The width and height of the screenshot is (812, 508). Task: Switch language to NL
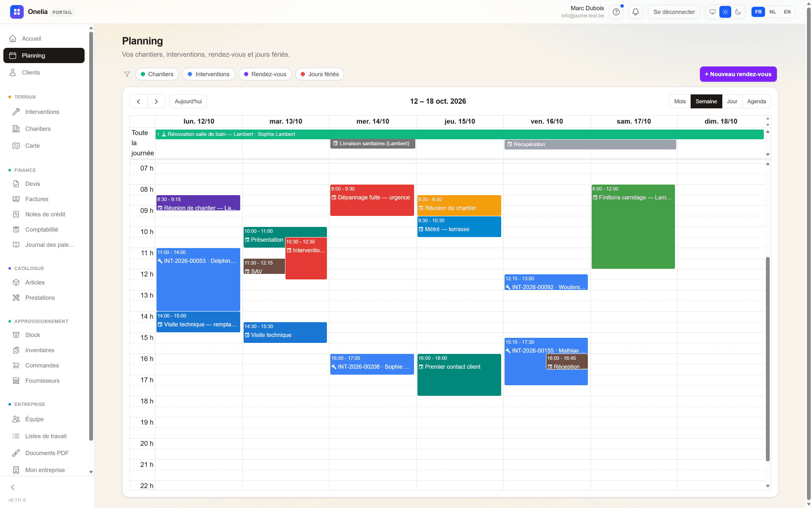point(773,12)
